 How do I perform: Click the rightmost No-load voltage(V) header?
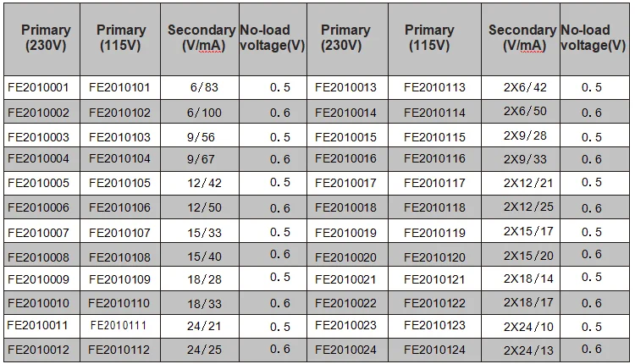tap(594, 39)
